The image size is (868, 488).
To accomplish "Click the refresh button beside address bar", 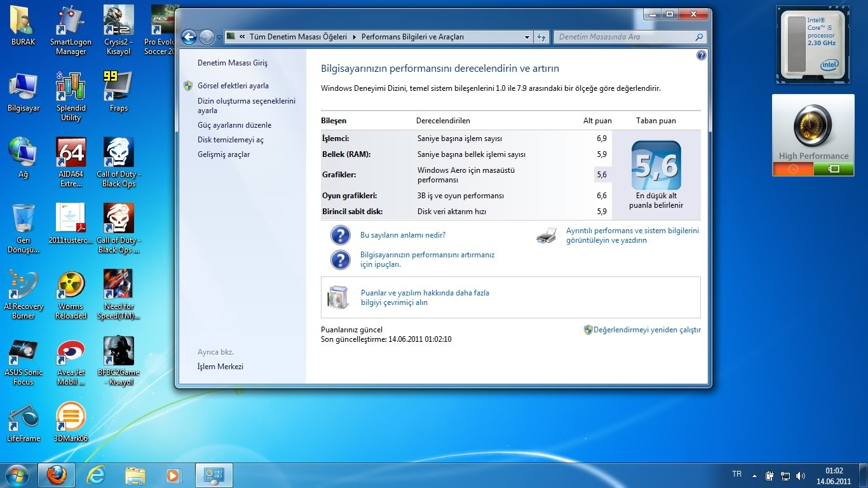I will pos(541,37).
